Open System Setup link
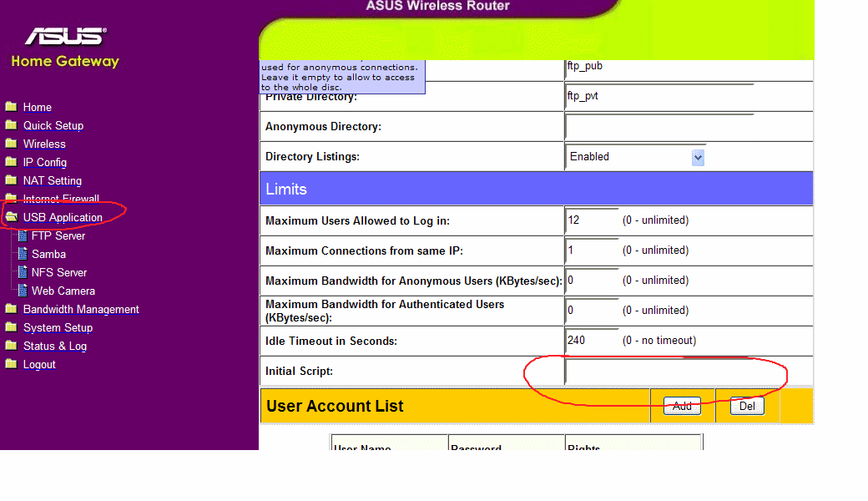This screenshot has height=501, width=868. point(58,327)
